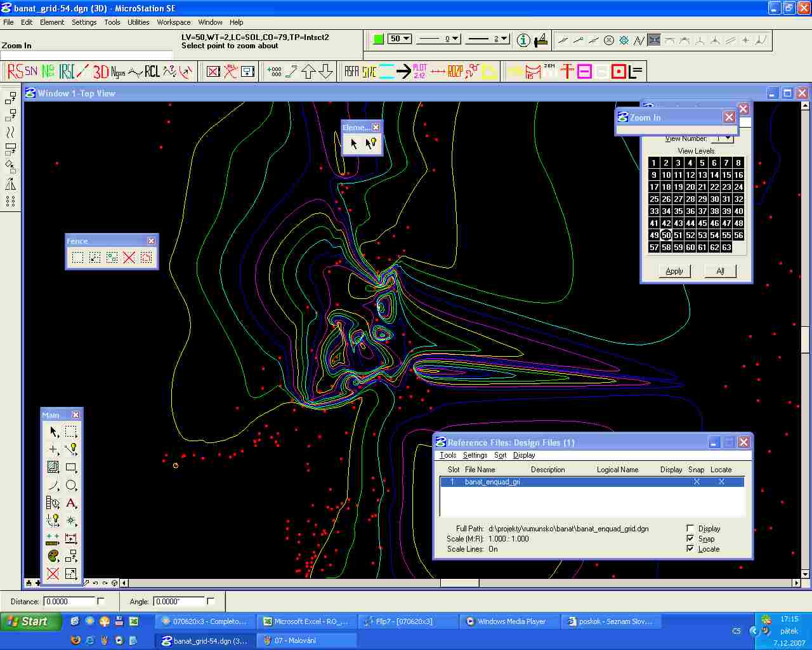The image size is (812, 650).
Task: Click the 3D icon in custom toolbar
Action: tap(101, 72)
